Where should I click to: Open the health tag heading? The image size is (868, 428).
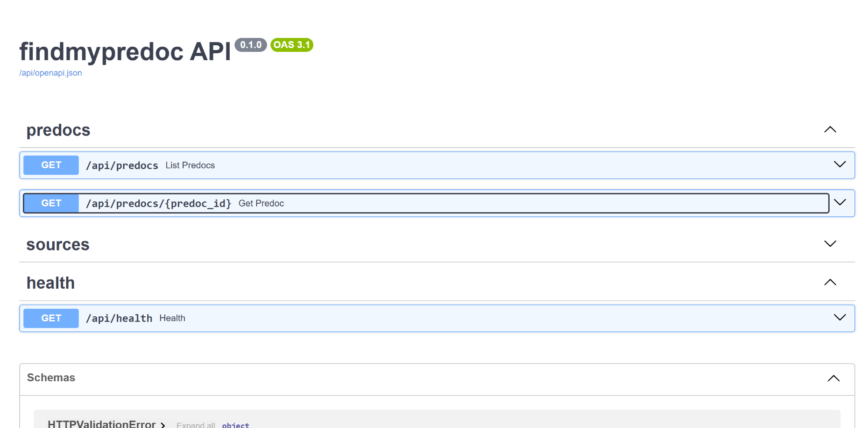pos(50,283)
